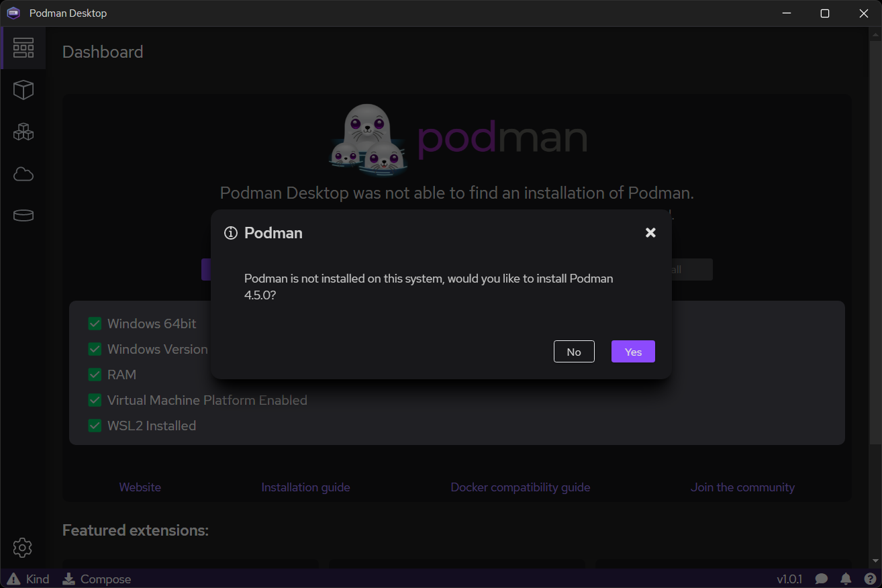Click the Dashboard page heading

103,52
